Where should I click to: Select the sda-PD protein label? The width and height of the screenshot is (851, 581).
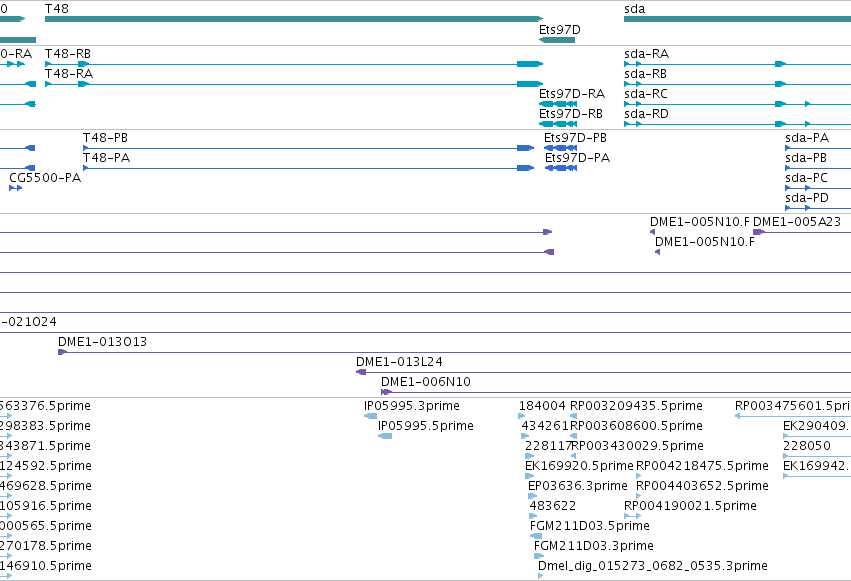click(x=807, y=198)
